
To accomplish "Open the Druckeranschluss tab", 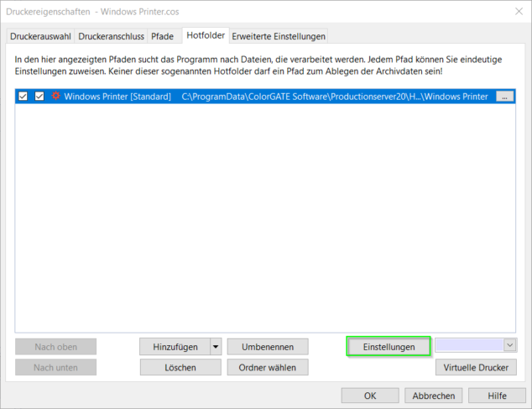I will [x=111, y=36].
